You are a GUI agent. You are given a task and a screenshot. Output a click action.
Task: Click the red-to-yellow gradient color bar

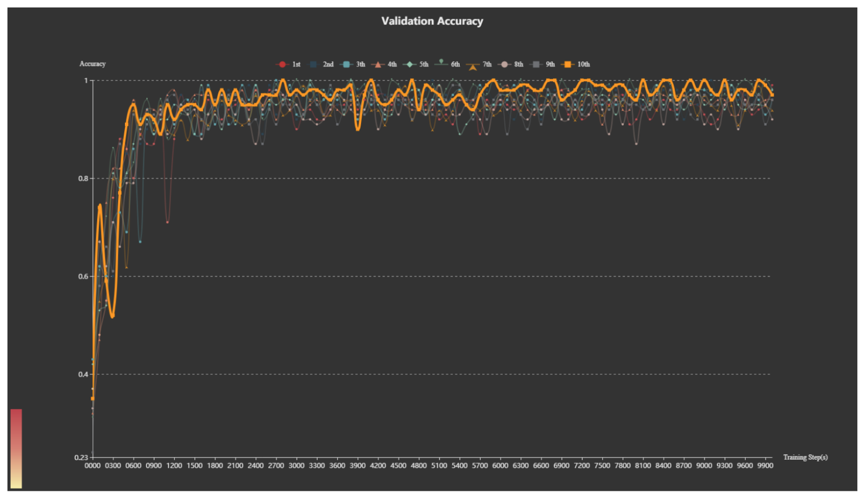tap(16, 449)
